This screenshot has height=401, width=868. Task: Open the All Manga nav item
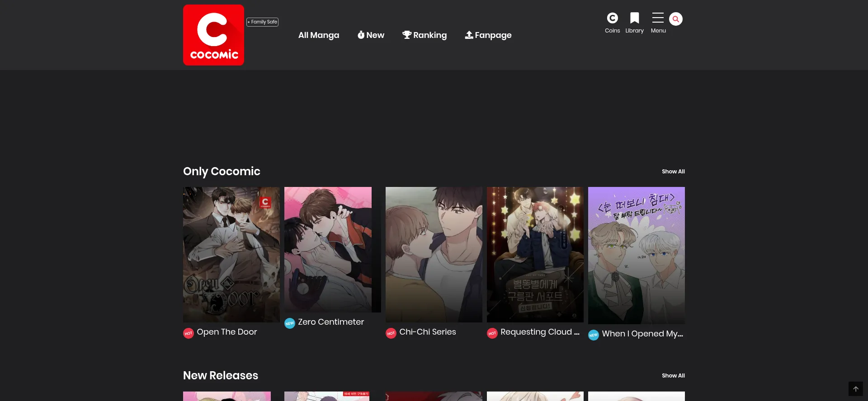[318, 35]
